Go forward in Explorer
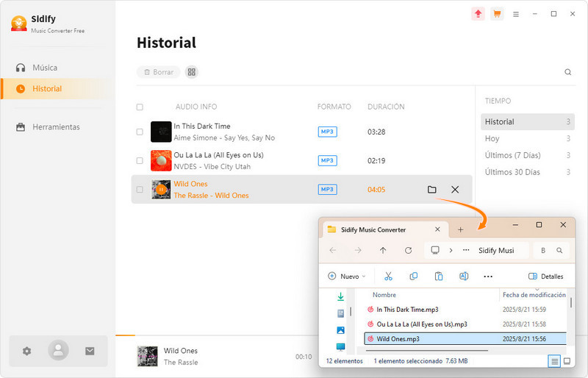The height and width of the screenshot is (378, 588). point(358,250)
